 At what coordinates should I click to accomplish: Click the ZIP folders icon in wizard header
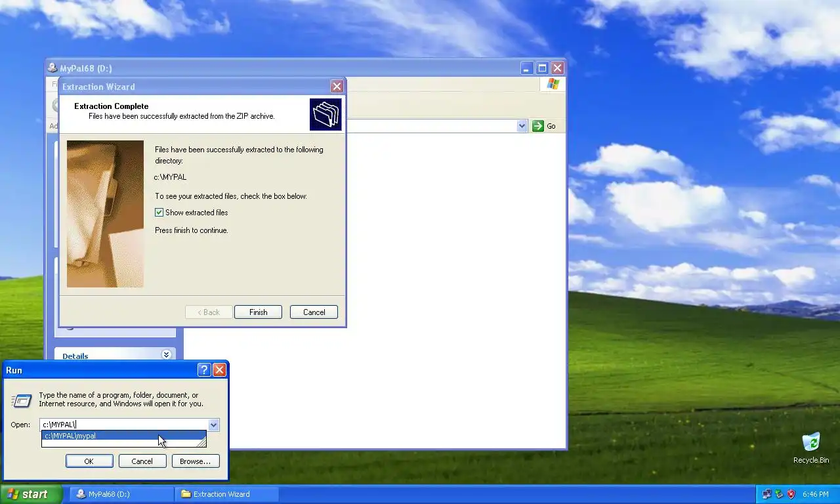tap(325, 114)
